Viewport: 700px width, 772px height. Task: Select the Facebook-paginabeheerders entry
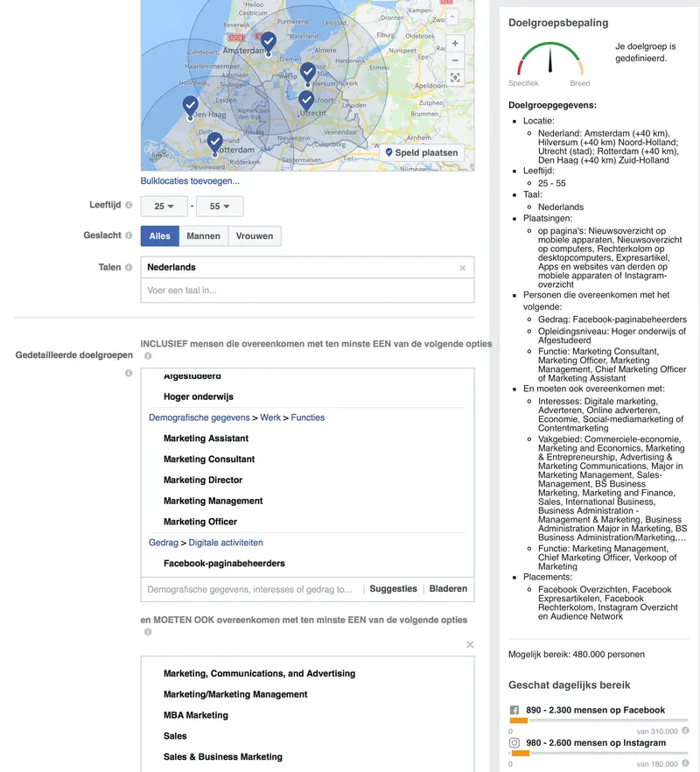pos(224,564)
